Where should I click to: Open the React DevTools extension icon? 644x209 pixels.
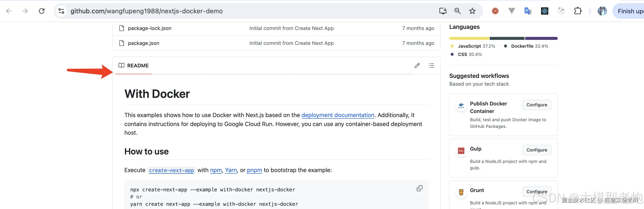tap(544, 11)
